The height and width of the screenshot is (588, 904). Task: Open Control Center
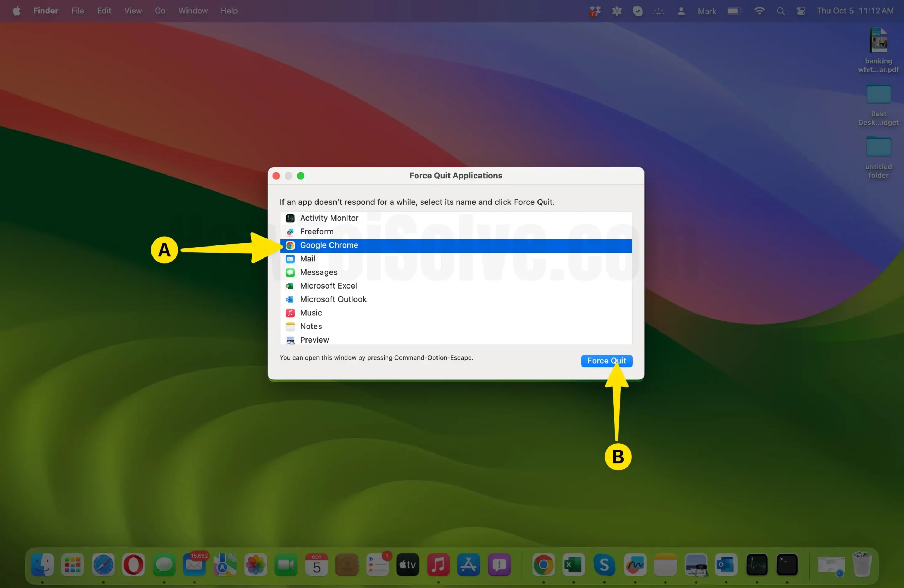[x=801, y=11]
